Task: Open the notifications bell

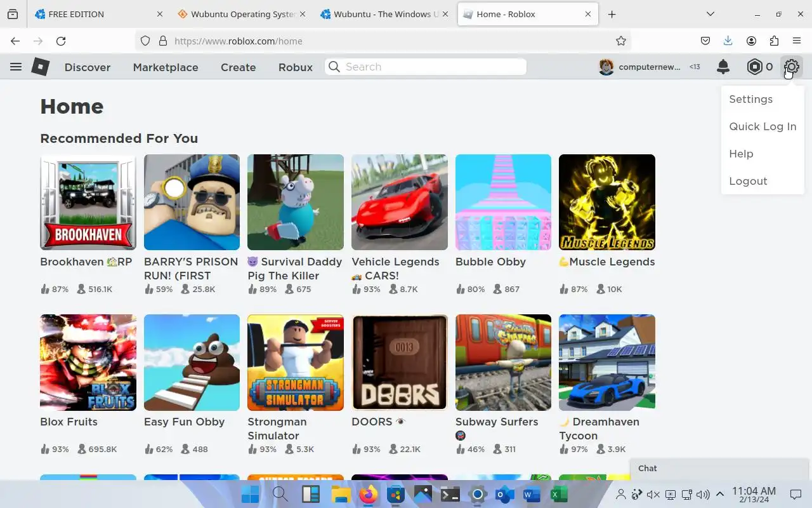Action: 723,67
